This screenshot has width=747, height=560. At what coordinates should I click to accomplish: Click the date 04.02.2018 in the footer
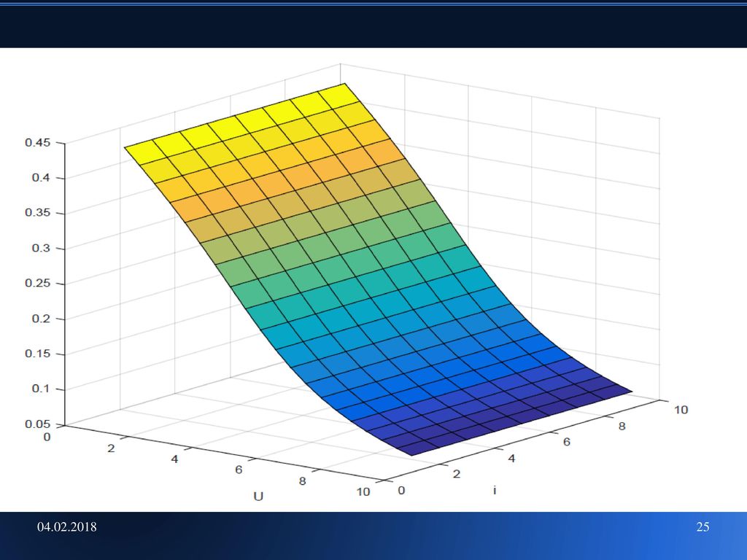click(x=66, y=526)
